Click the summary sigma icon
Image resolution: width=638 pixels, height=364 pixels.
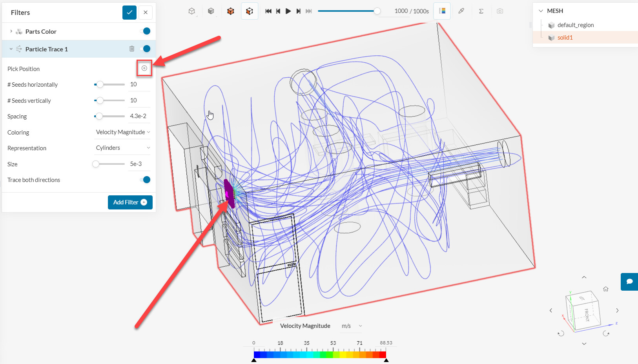coord(481,11)
